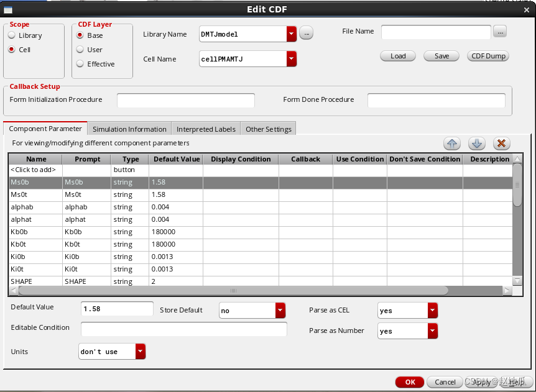The image size is (536, 392).
Task: Move selected parameter up with arrow icon
Action: [x=452, y=144]
